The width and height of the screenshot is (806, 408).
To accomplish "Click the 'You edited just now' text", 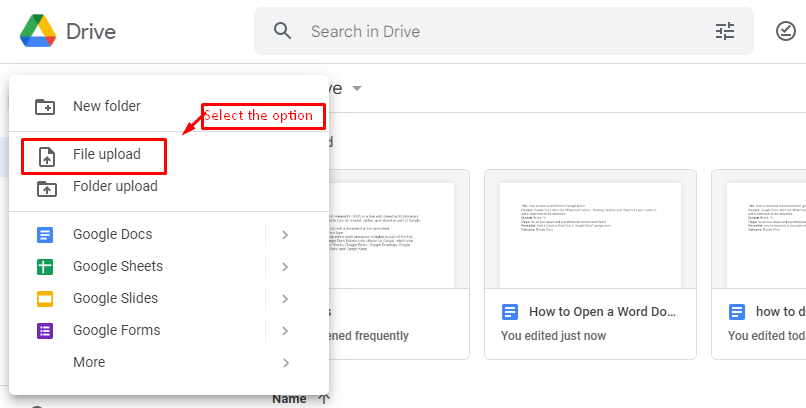I will coord(554,336).
